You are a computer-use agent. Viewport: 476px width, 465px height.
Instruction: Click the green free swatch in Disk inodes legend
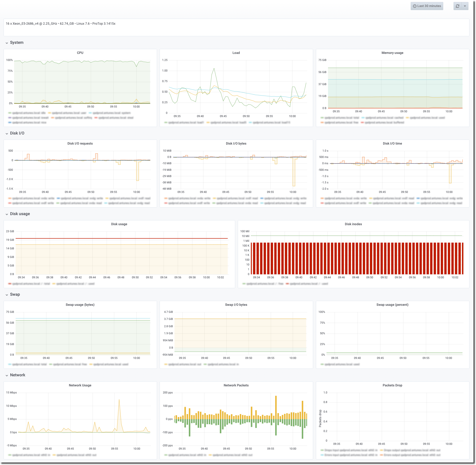tap(244, 284)
